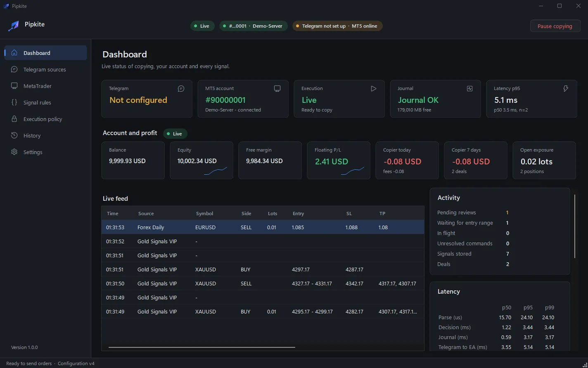588x368 pixels.
Task: Open the History page
Action: click(x=45, y=135)
